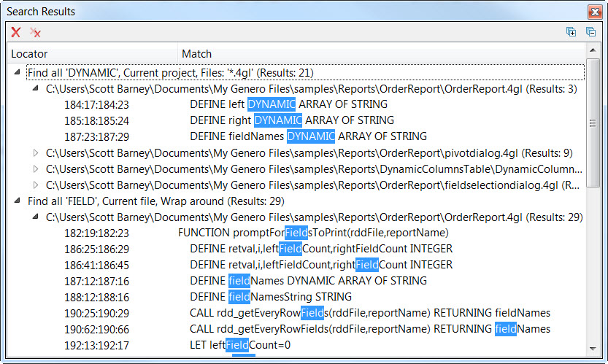
Task: Click the Expand all results icon
Action: pyautogui.click(x=572, y=32)
